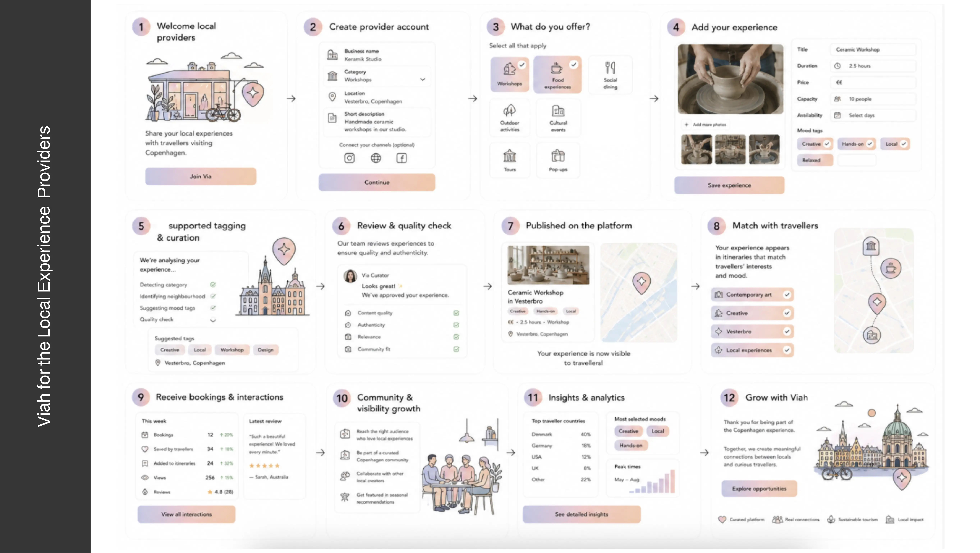
Task: Click Explore opportunities button
Action: [759, 489]
